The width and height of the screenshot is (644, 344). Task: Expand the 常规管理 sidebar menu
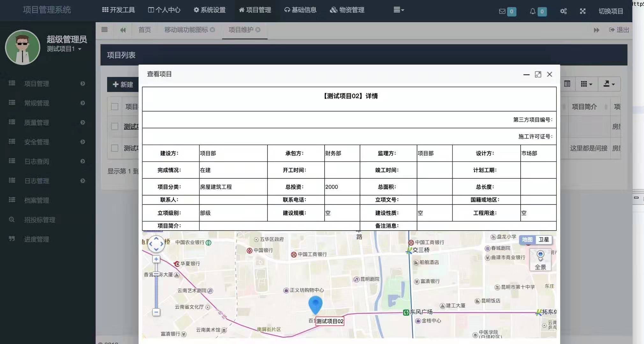point(47,103)
